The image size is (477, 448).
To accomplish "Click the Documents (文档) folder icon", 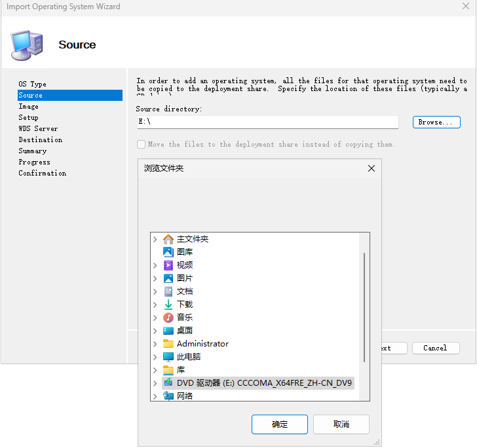I will pos(168,291).
